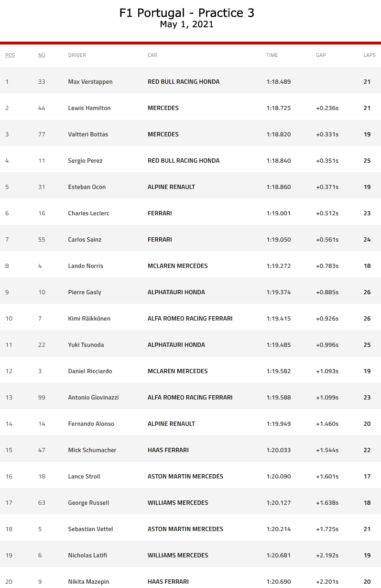Click the F1 Portugal - Practice 3 title
The width and height of the screenshot is (381, 588).
(186, 13)
